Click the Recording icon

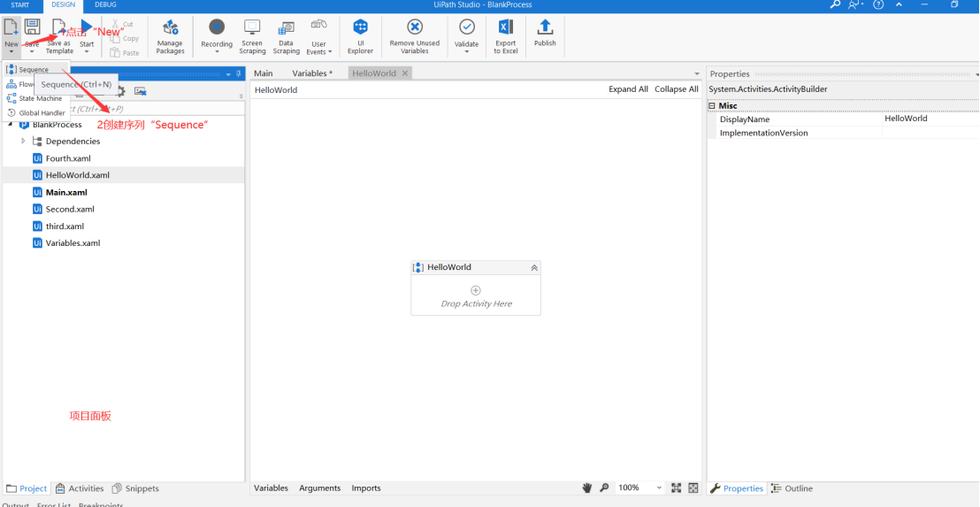(x=217, y=27)
